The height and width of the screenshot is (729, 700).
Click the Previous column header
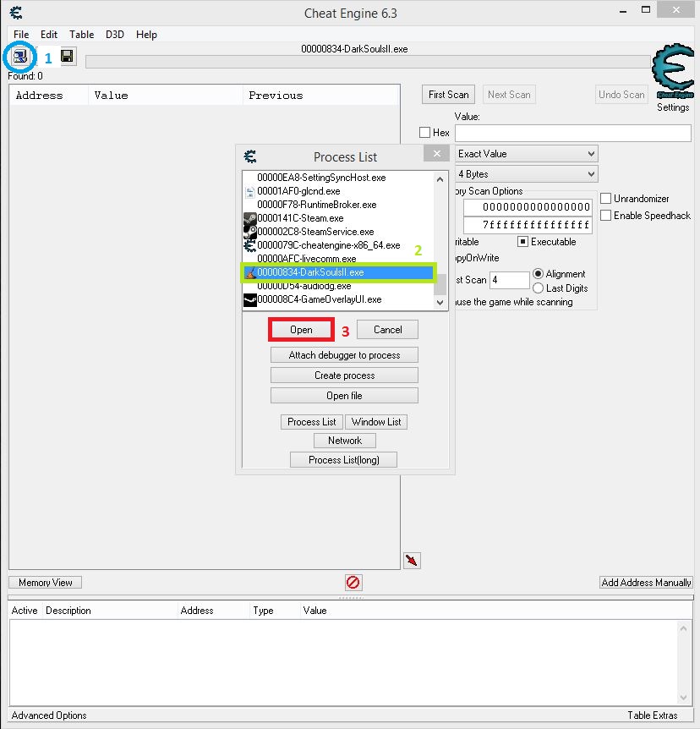click(x=320, y=96)
